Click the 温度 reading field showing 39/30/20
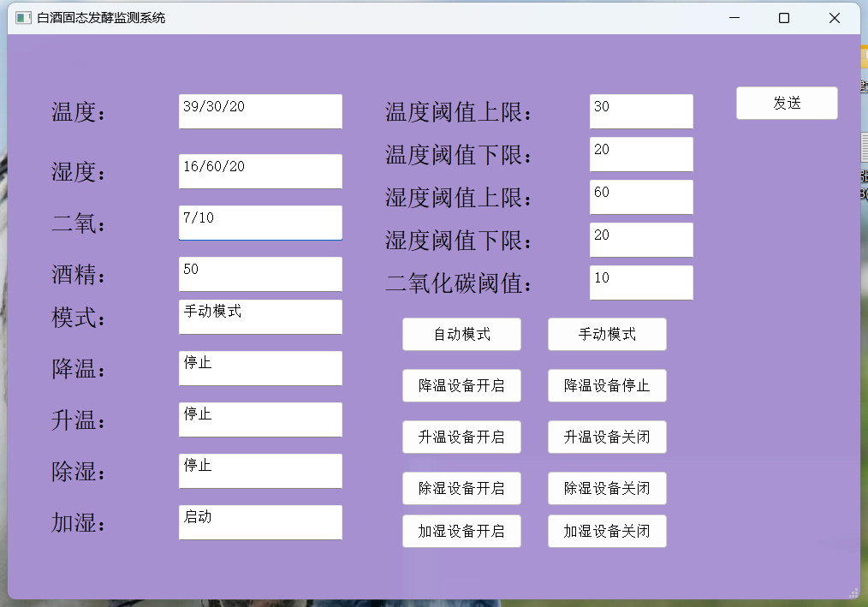 (260, 111)
